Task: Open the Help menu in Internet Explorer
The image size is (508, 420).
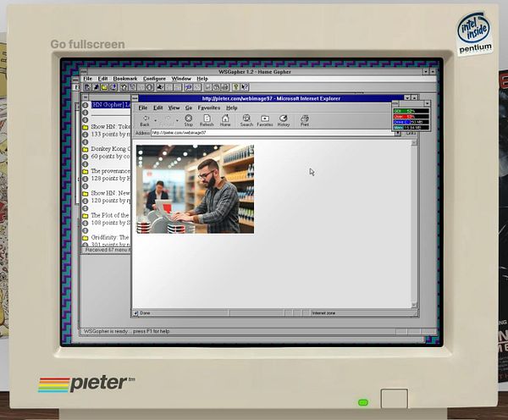Action: tap(232, 108)
